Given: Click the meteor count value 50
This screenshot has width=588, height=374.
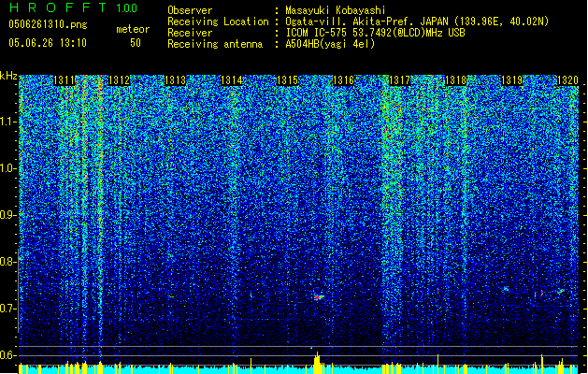Looking at the screenshot, I should click(x=136, y=43).
